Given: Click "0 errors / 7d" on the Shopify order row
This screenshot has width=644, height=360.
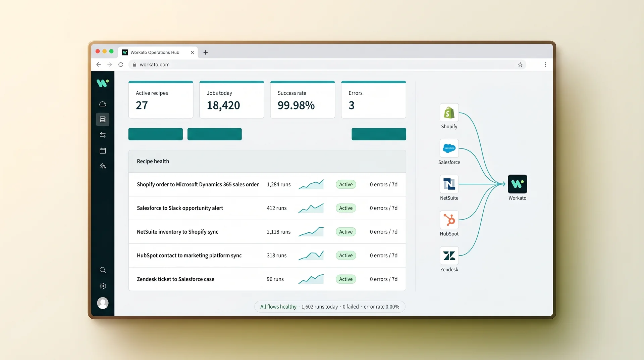Looking at the screenshot, I should (x=384, y=184).
